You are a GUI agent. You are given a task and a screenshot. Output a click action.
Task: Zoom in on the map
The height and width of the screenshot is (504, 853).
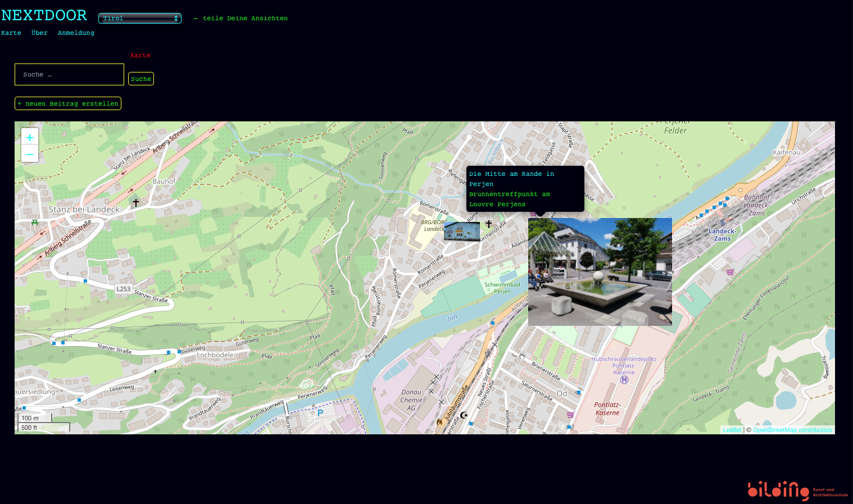coord(30,138)
